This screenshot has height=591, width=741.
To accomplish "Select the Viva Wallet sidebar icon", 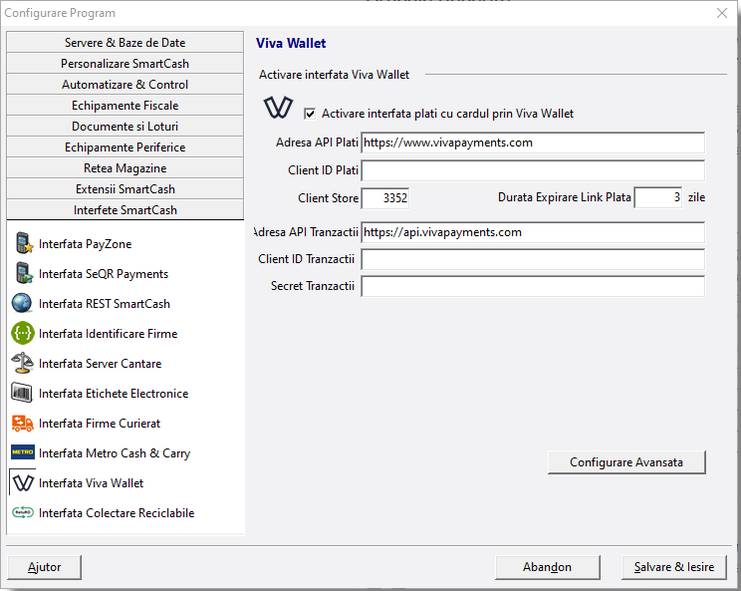I will click(23, 483).
